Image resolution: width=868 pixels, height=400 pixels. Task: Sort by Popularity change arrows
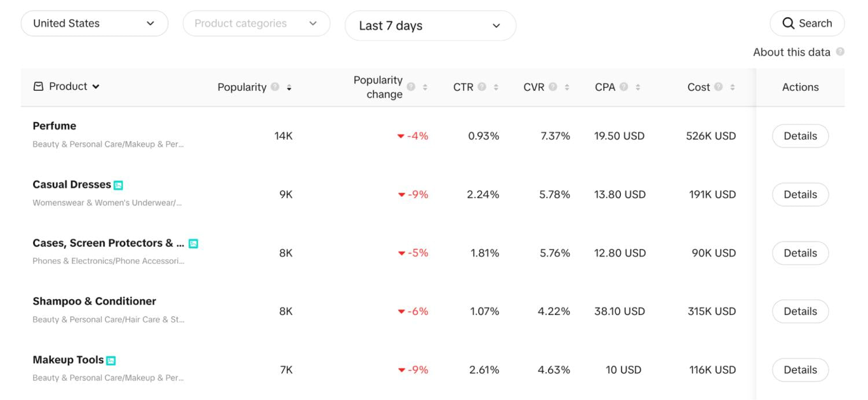point(425,87)
